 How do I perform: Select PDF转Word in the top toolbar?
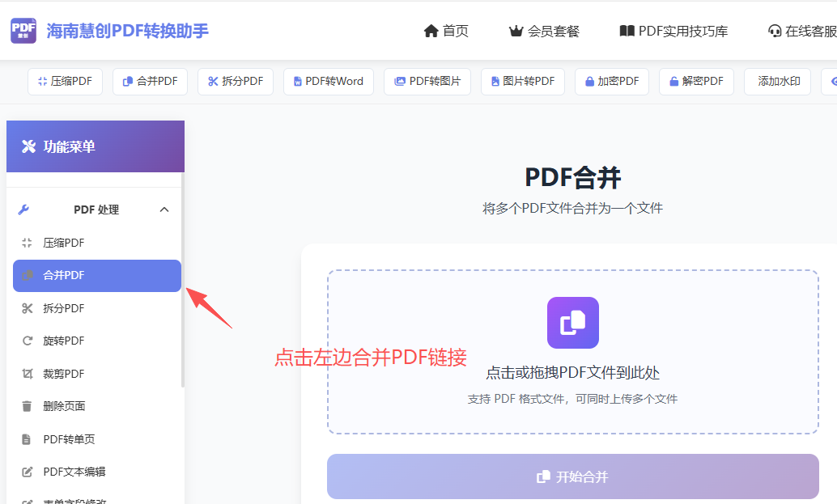(x=329, y=81)
